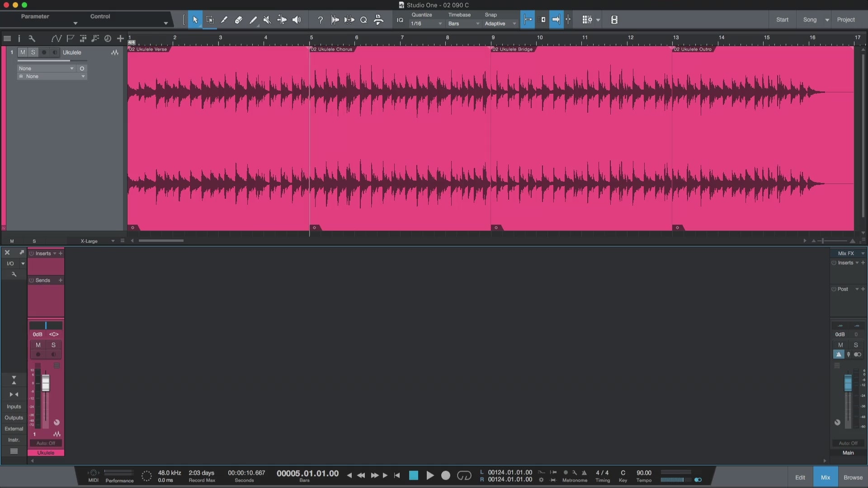Select the Listen speaker tool

(x=297, y=20)
